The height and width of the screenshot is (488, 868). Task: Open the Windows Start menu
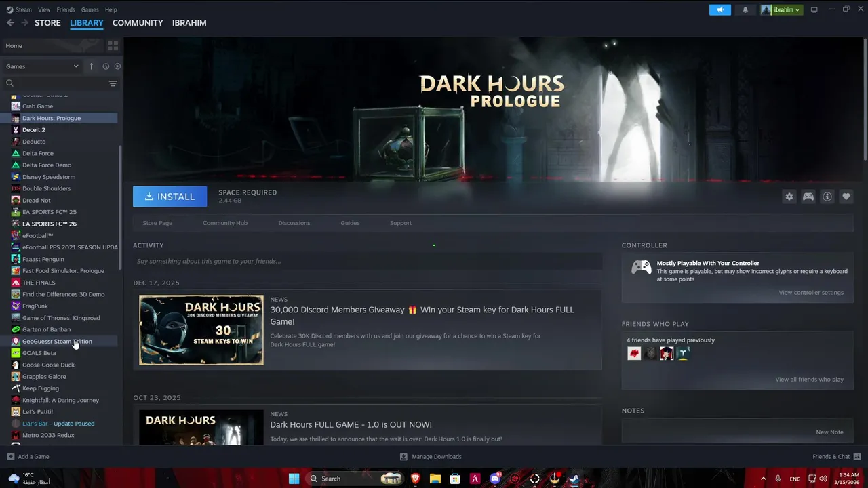(294, 479)
